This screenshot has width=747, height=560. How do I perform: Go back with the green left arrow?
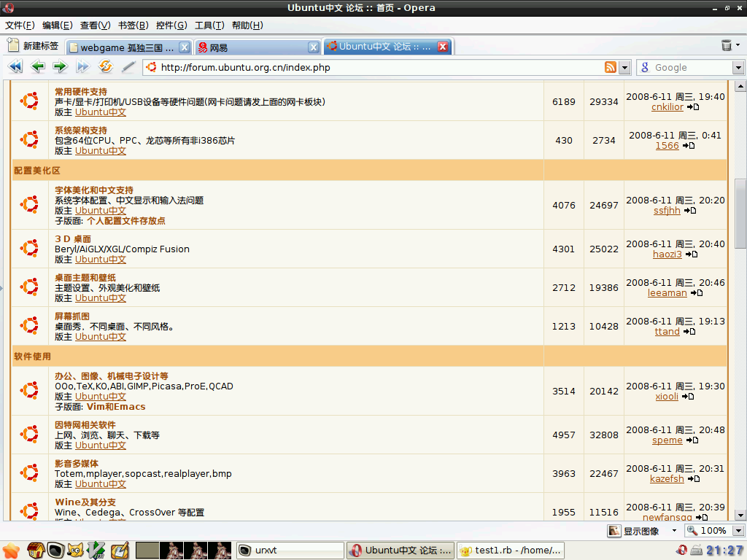(38, 66)
